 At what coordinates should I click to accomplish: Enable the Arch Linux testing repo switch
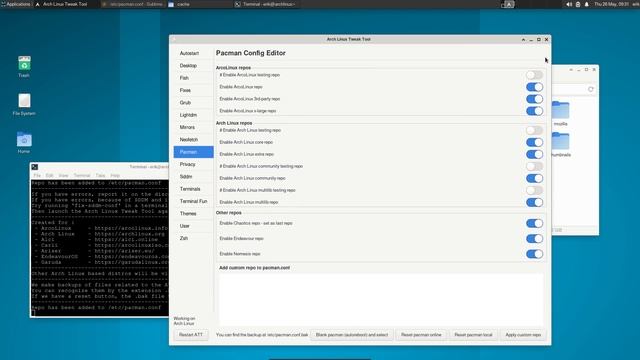[534, 130]
